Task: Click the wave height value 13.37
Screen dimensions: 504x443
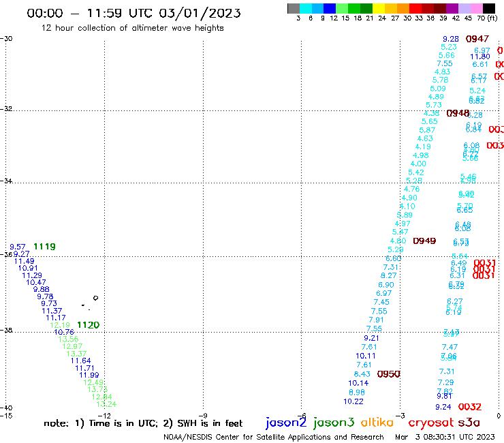Action: [x=76, y=354]
